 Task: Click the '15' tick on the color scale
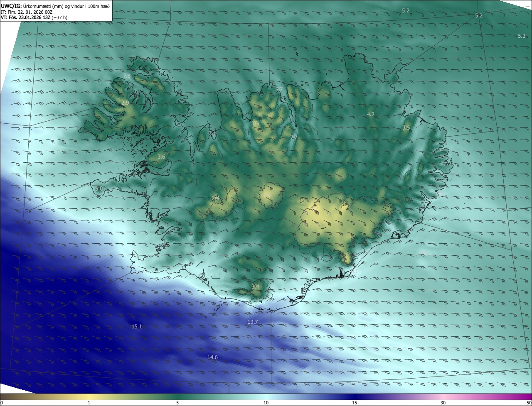(x=355, y=403)
